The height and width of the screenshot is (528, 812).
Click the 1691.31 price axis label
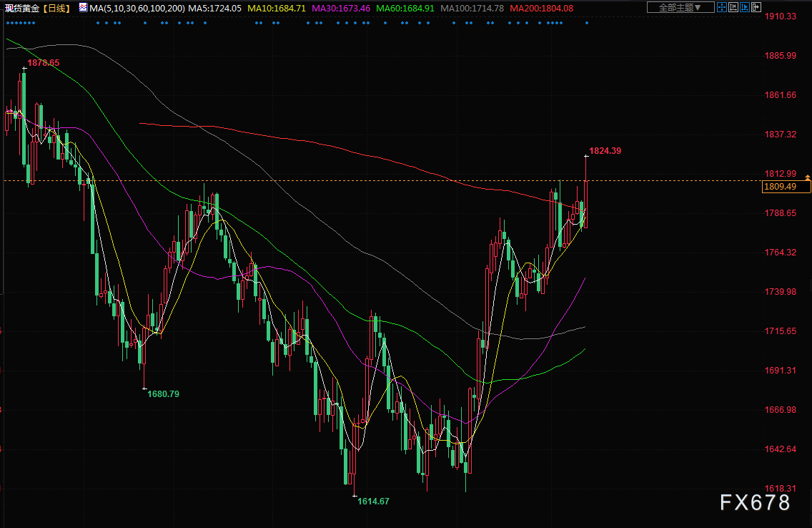(x=781, y=371)
